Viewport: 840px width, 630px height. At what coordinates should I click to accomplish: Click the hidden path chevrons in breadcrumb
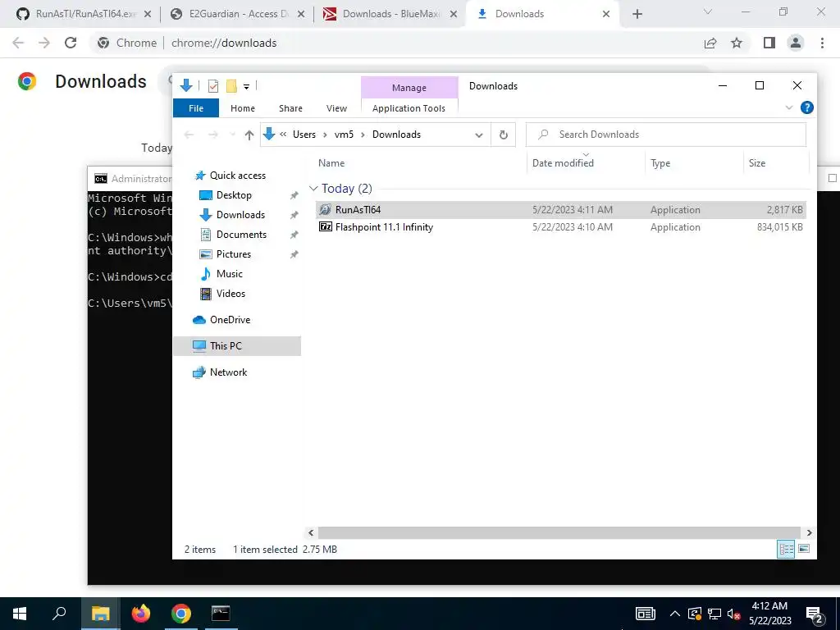pyautogui.click(x=283, y=135)
